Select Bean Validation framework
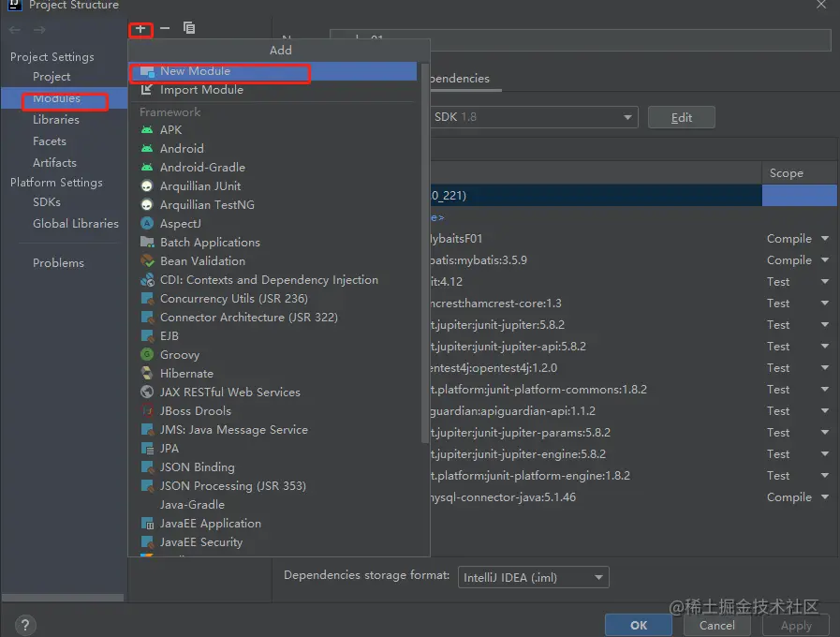Viewport: 840px width, 637px height. click(x=273, y=261)
